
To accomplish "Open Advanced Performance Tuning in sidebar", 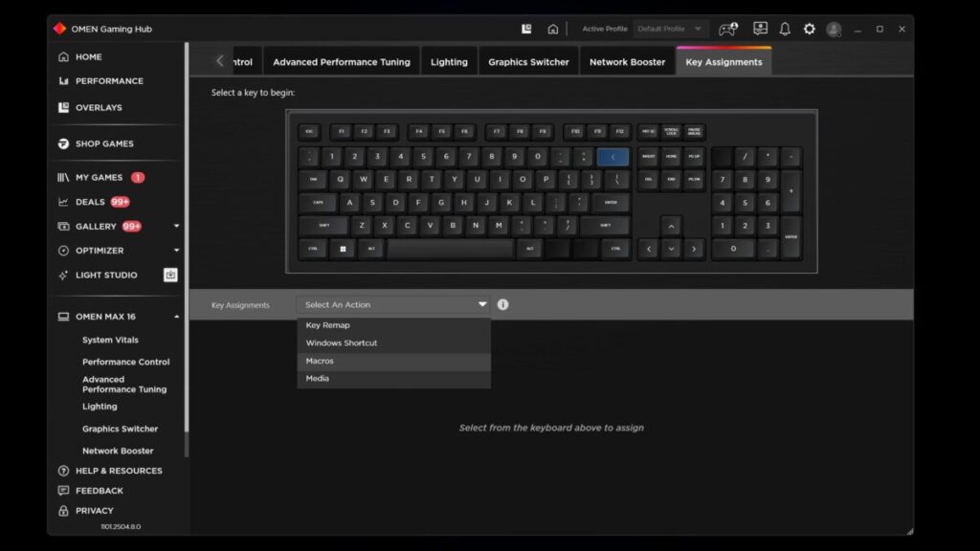I will pos(124,385).
